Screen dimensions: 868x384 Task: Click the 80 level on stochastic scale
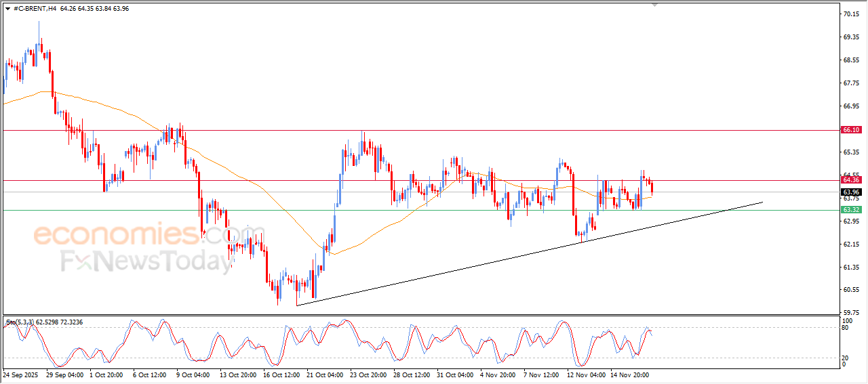pos(844,328)
